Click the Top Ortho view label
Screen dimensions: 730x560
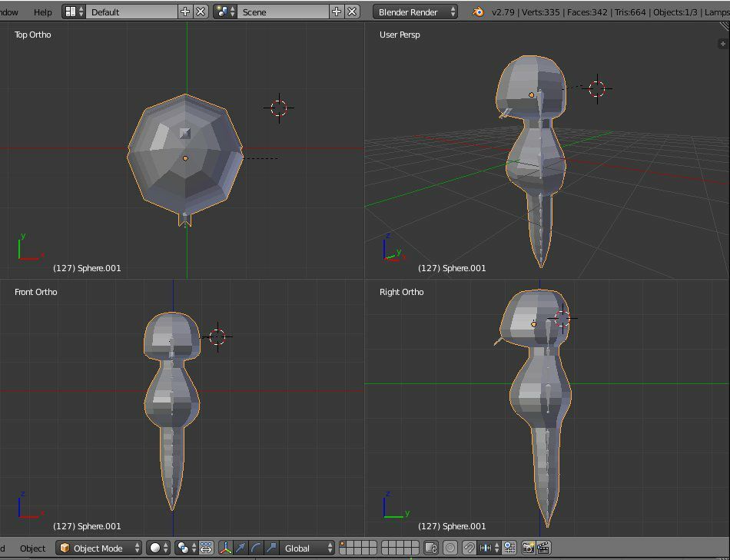point(32,35)
